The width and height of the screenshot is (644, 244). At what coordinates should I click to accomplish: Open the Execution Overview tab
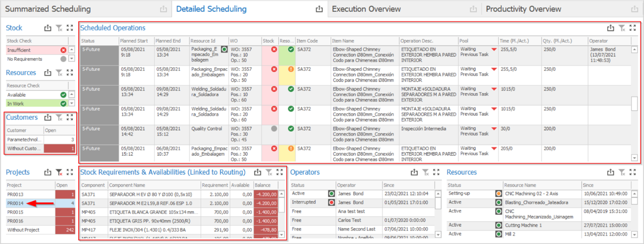[x=366, y=9]
